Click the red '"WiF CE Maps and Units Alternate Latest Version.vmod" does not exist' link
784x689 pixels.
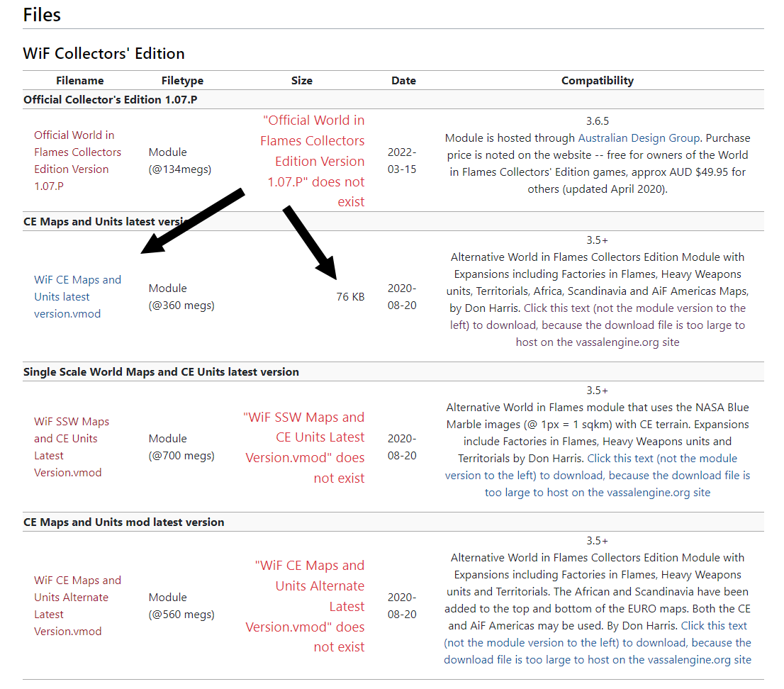pyautogui.click(x=305, y=606)
